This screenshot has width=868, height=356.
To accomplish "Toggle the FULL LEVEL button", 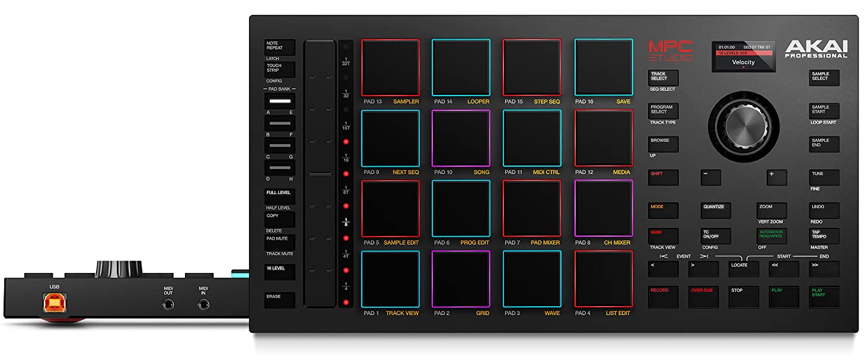I will (x=279, y=196).
